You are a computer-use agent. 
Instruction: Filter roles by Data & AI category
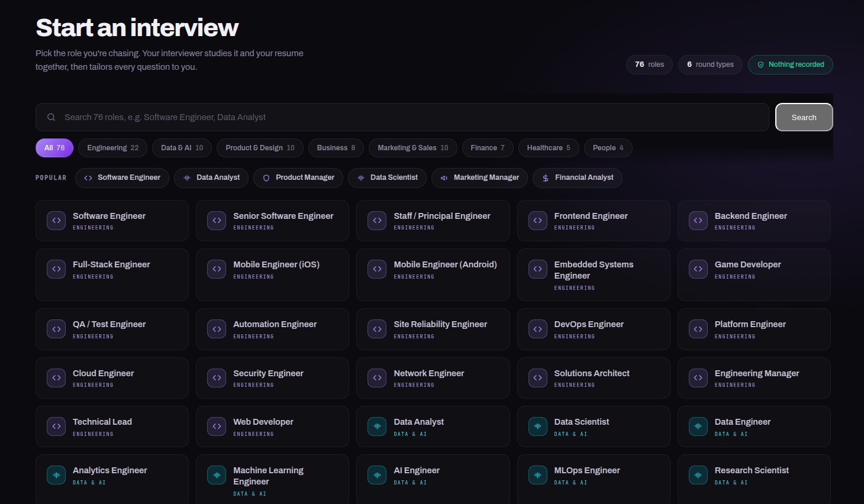[182, 148]
